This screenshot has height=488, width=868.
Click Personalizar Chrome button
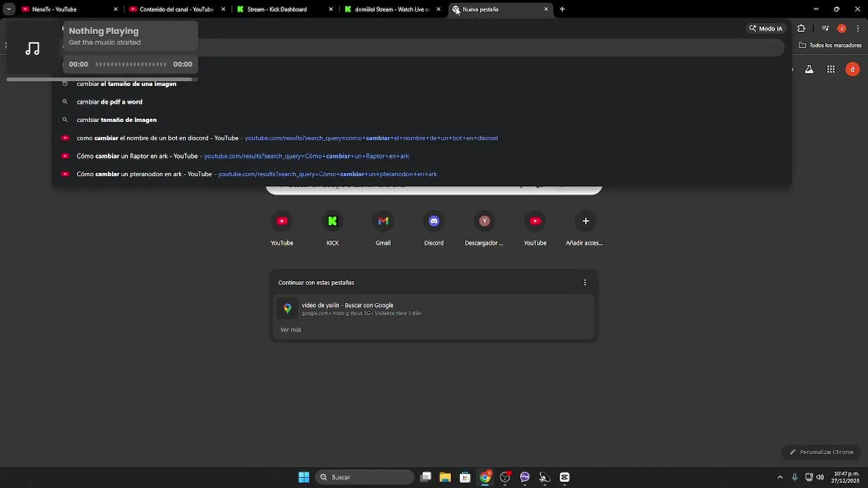[x=821, y=452]
